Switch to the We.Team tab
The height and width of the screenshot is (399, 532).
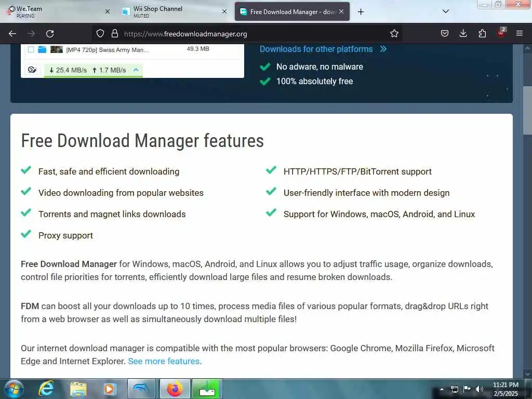point(58,11)
